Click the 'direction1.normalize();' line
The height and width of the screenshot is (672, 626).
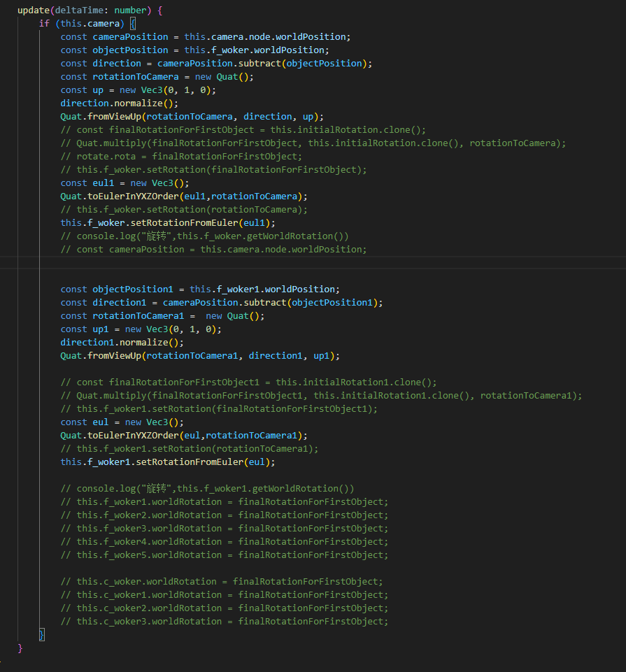[x=122, y=343]
